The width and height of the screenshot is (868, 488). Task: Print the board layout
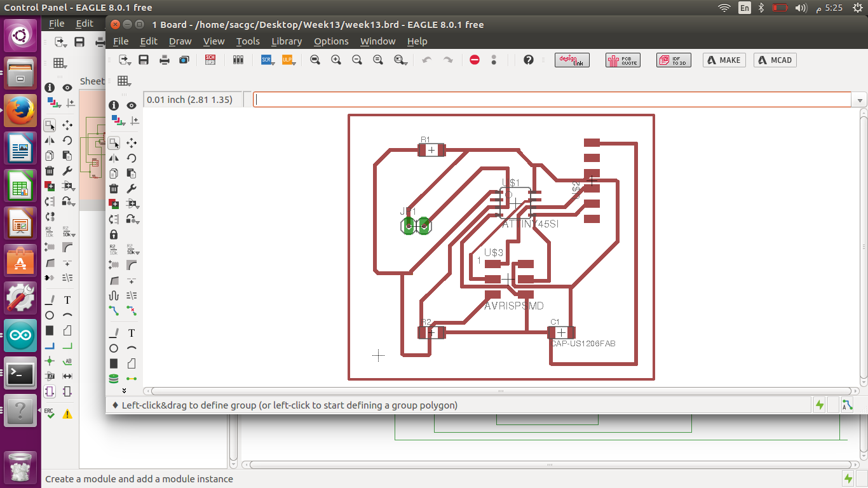click(165, 60)
